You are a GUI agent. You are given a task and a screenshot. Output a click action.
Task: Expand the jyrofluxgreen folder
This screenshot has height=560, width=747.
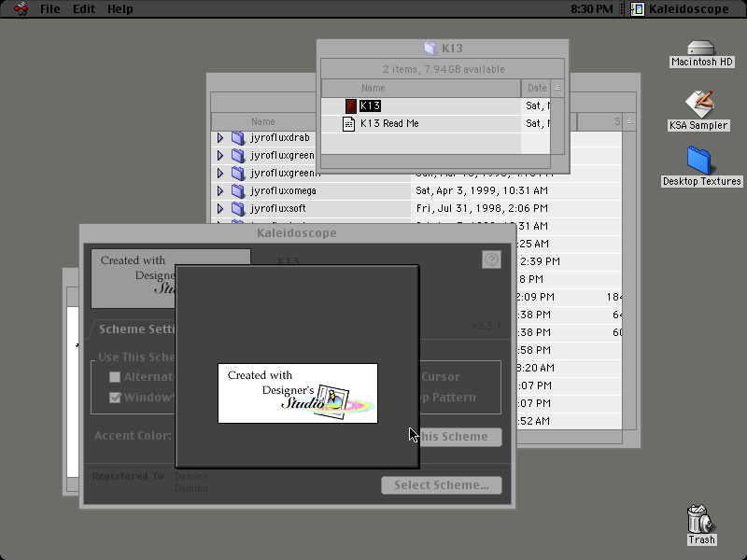[220, 155]
